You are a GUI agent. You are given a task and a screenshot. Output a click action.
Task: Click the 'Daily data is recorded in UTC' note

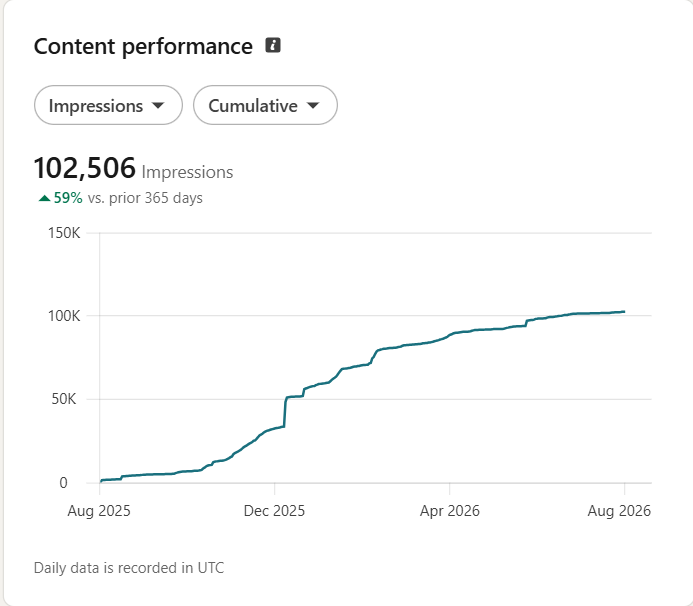tap(129, 568)
